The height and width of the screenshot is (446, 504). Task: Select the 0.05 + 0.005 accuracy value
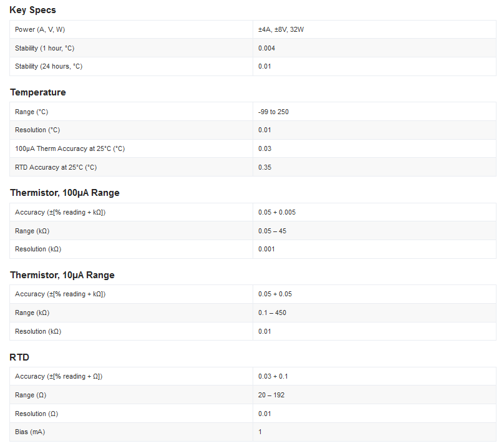[x=277, y=212]
